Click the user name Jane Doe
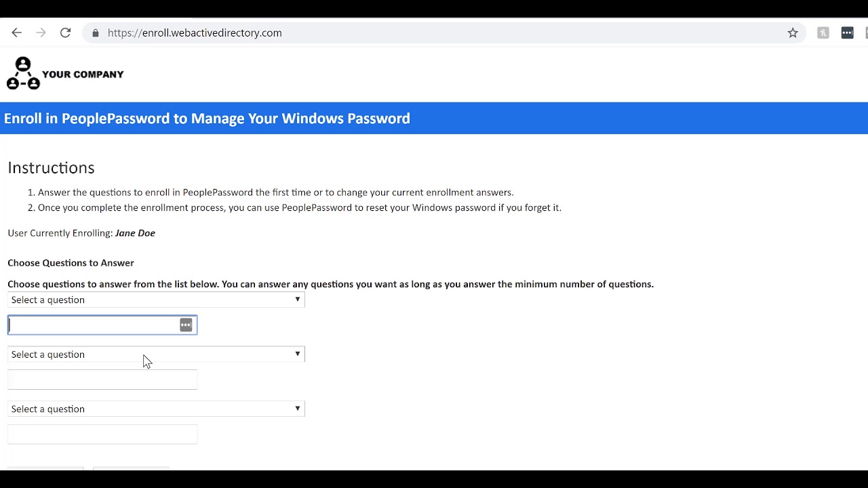Image resolution: width=868 pixels, height=488 pixels. 135,233
